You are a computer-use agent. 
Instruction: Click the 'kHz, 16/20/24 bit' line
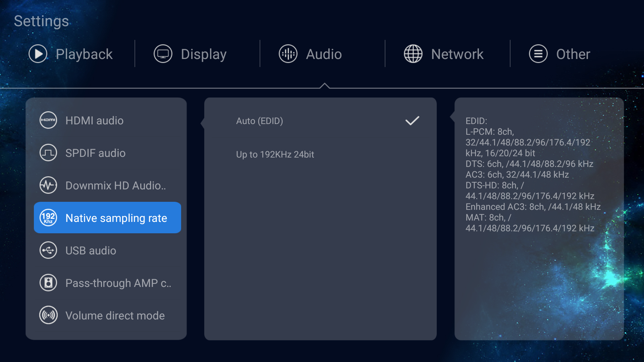[500, 153]
